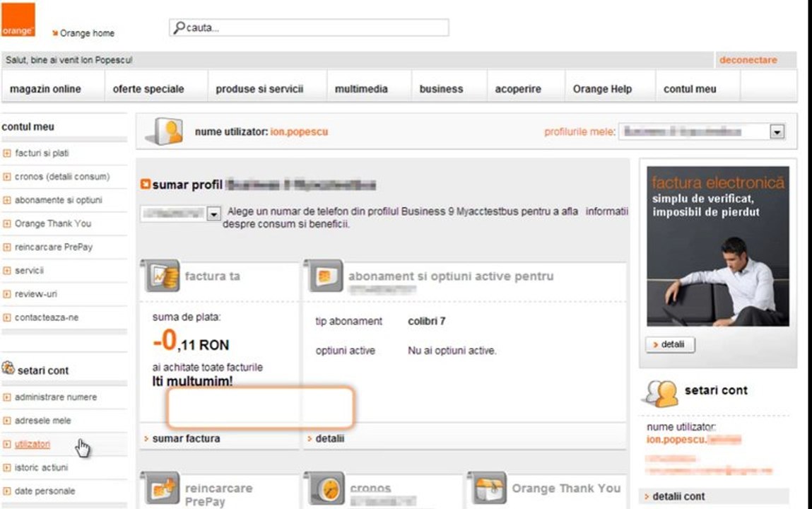Click the Orange logo at top left

(18, 20)
